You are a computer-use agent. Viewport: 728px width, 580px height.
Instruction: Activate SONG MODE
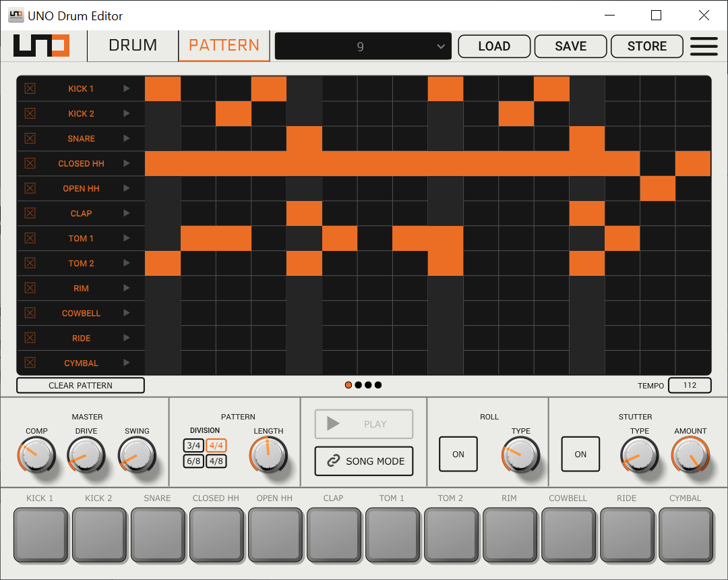point(363,461)
